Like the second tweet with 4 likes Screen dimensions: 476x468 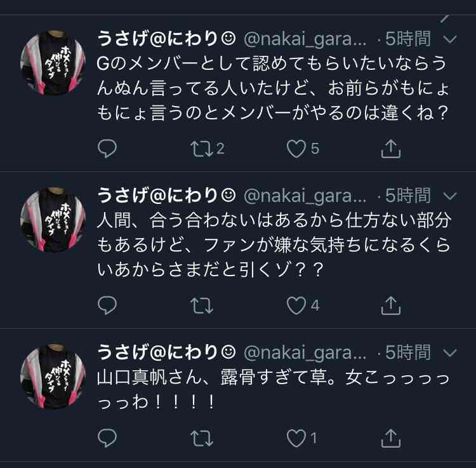(296, 305)
